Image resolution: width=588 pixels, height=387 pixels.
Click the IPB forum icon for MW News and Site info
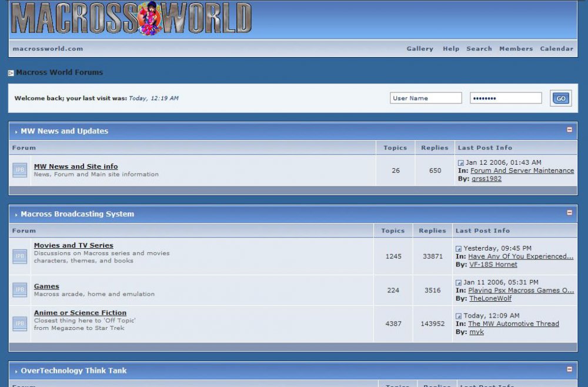[x=20, y=170]
